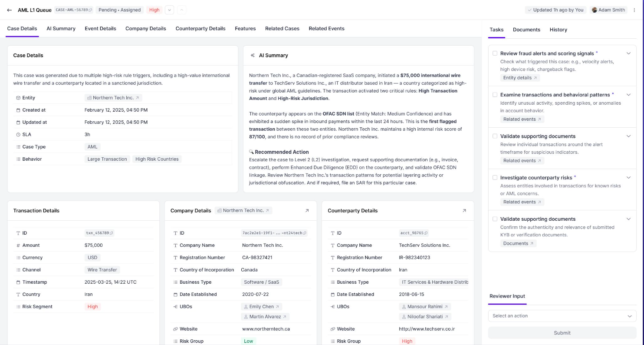Click the Reviewer Input section tab
The width and height of the screenshot is (644, 345).
[507, 296]
